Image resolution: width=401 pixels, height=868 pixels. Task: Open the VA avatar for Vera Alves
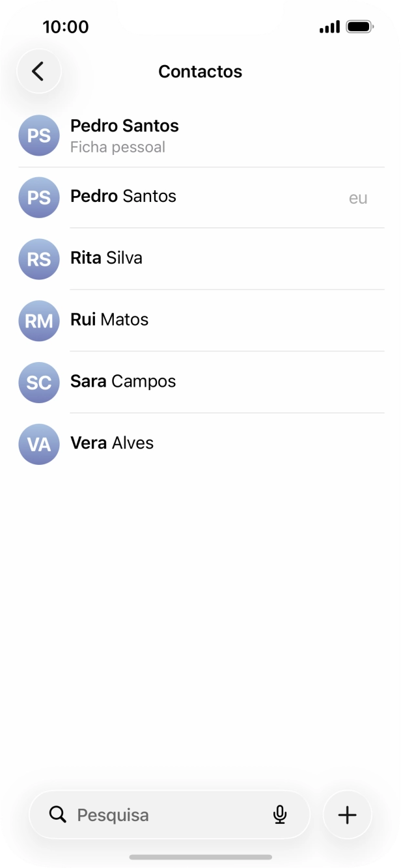(x=38, y=444)
